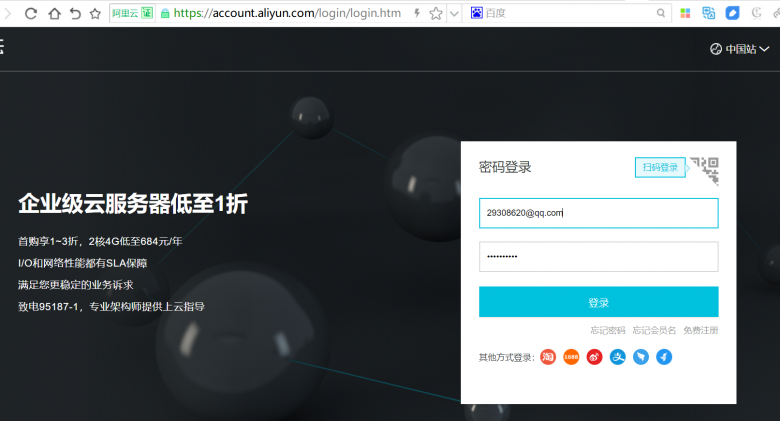The width and height of the screenshot is (780, 421).
Task: Log in with Taobao icon
Action: [x=548, y=357]
